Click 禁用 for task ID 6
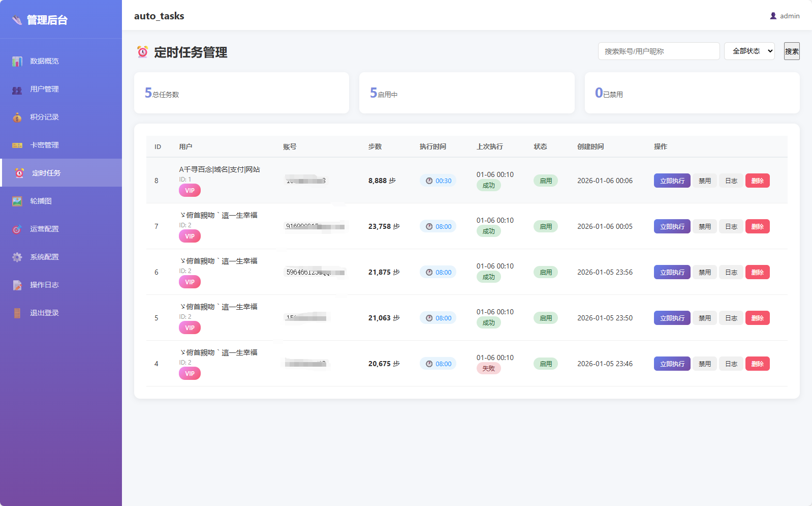This screenshot has height=506, width=812. pos(705,272)
